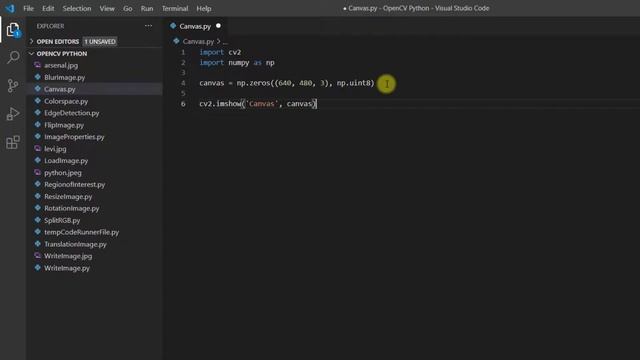Open Run and Debug view

coord(13,114)
